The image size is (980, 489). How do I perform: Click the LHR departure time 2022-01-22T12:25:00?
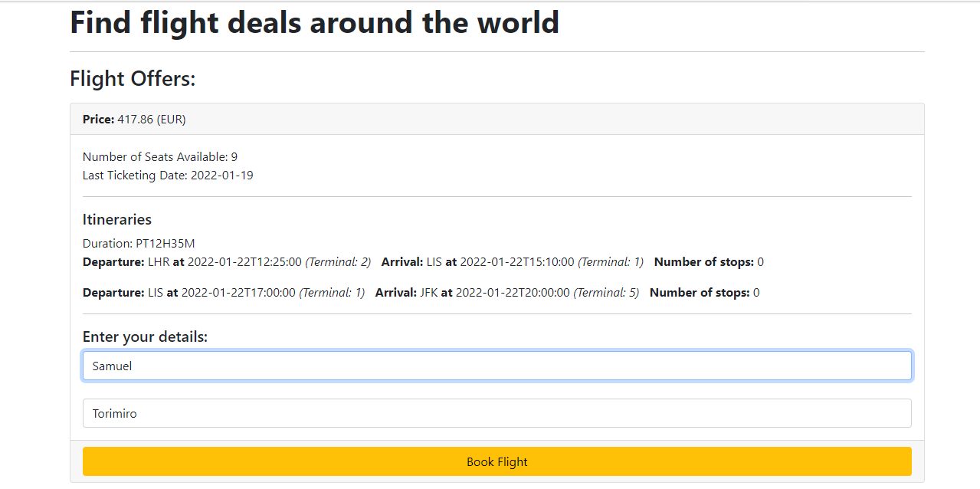pyautogui.click(x=244, y=261)
